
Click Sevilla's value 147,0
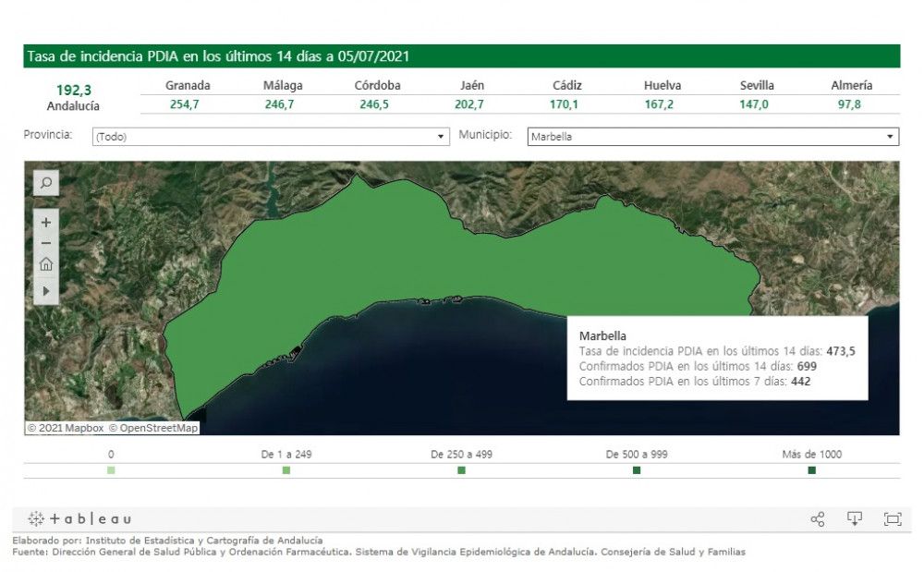(754, 104)
